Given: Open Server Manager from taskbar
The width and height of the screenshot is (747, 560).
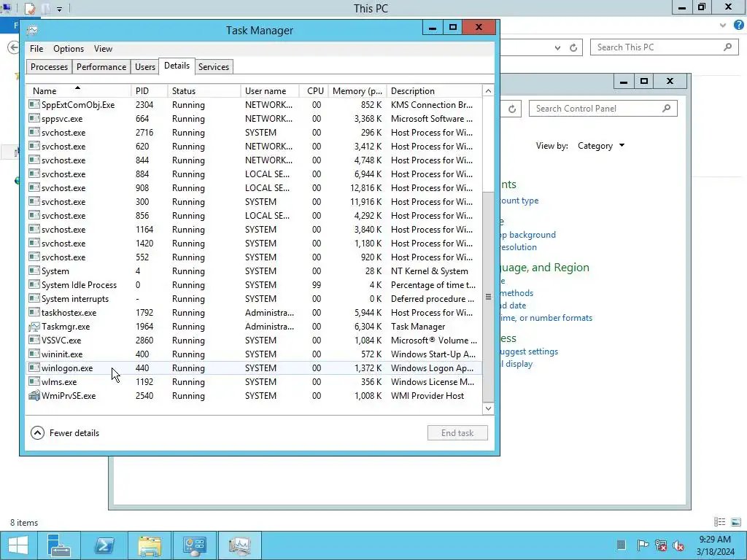Looking at the screenshot, I should (59, 545).
